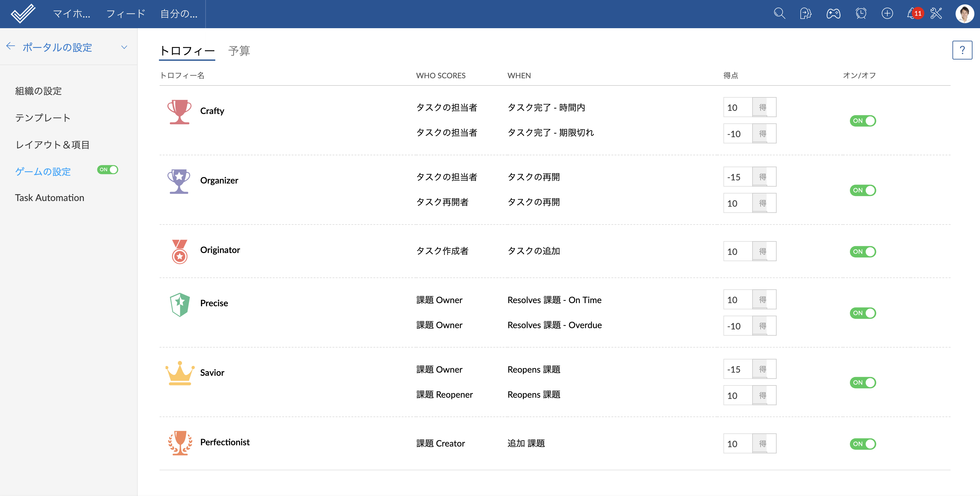Click the Crafty タスク完了 - 時間内 points field
This screenshot has width=980, height=496.
tap(738, 107)
